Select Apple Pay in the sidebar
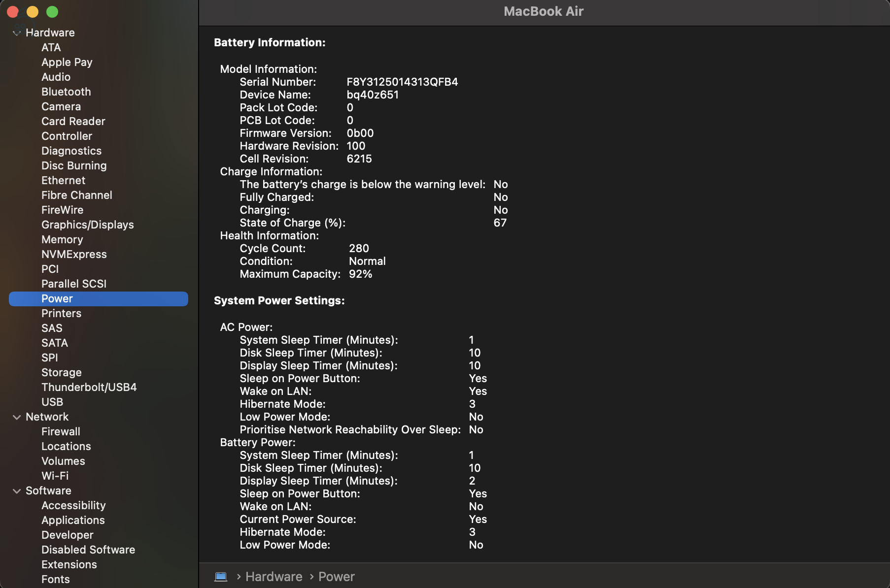 [x=67, y=63]
